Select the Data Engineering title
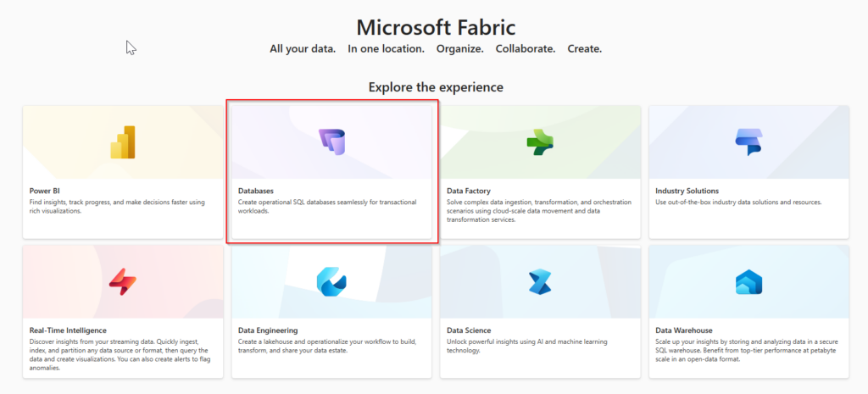The width and height of the screenshot is (868, 394). 268,330
